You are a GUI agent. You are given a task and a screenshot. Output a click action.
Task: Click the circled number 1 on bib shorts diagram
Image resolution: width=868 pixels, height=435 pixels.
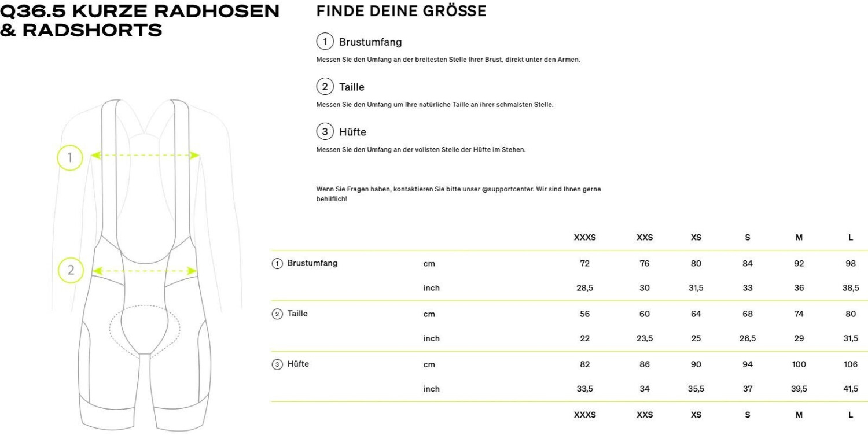[70, 157]
